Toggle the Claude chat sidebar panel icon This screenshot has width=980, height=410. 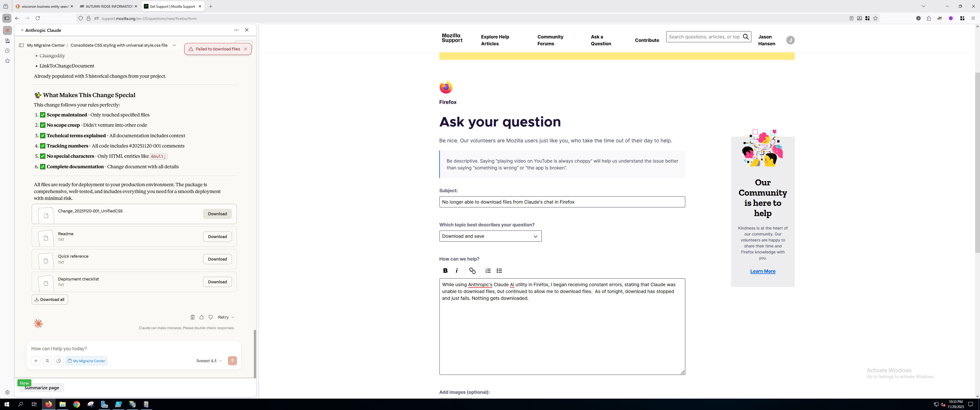21,45
